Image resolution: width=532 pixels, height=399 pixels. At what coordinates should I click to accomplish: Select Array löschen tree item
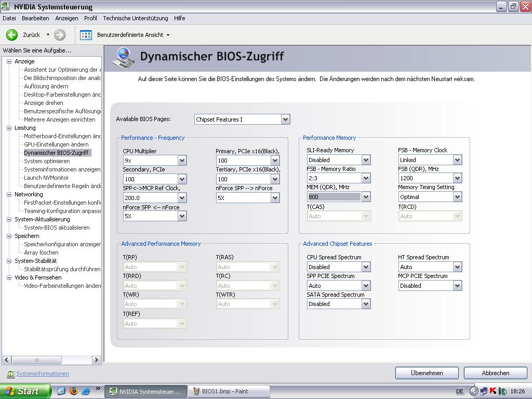[41, 253]
